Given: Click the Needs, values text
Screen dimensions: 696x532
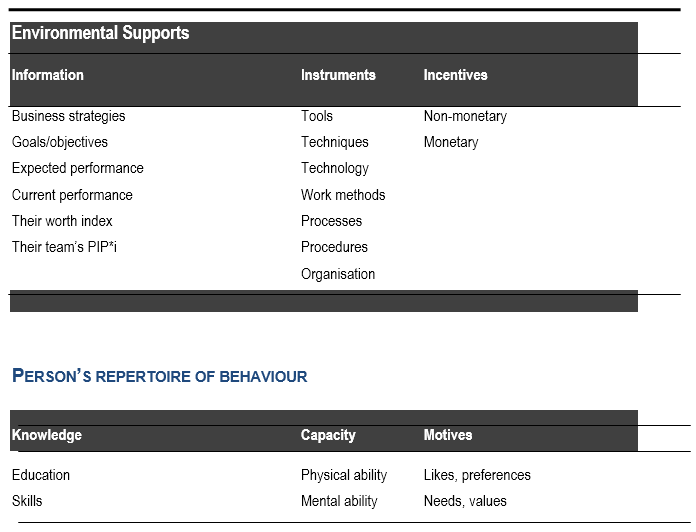Looking at the screenshot, I should [465, 501].
